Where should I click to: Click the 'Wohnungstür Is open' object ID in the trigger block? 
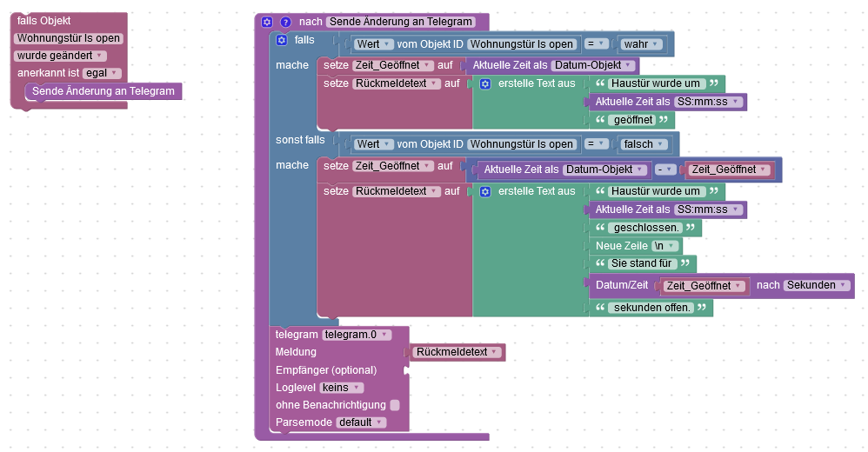(x=69, y=38)
